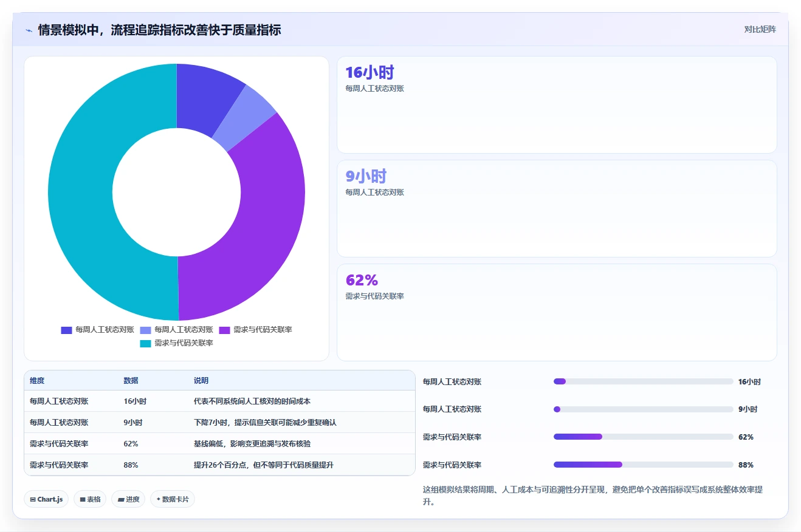Click the 维度 table column header
Image resolution: width=801 pixels, height=532 pixels.
pos(37,380)
